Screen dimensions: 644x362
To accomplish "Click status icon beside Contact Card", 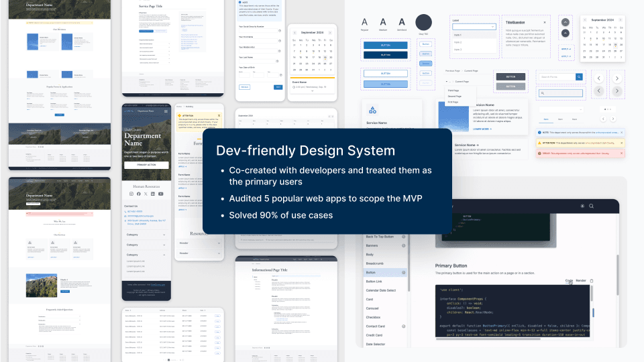I will (404, 326).
